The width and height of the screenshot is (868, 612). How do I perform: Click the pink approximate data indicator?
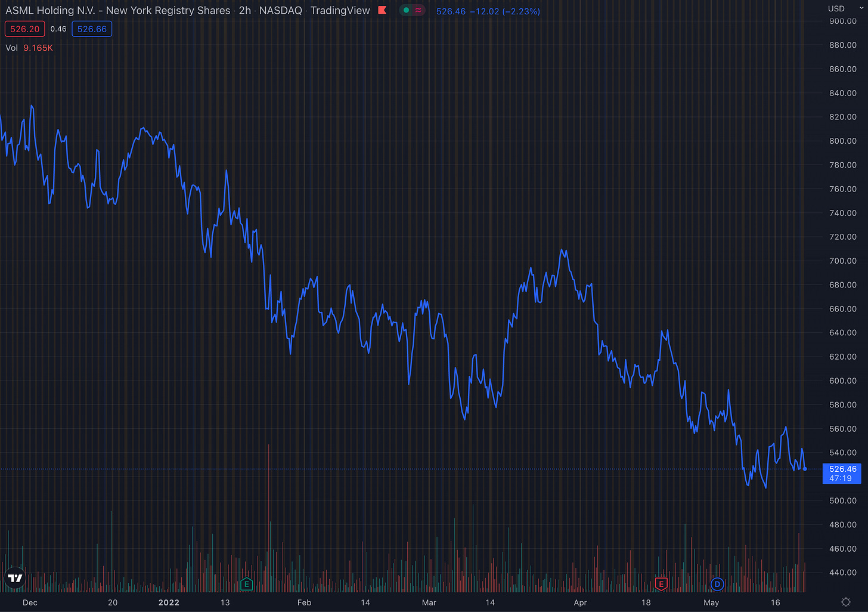tap(418, 10)
